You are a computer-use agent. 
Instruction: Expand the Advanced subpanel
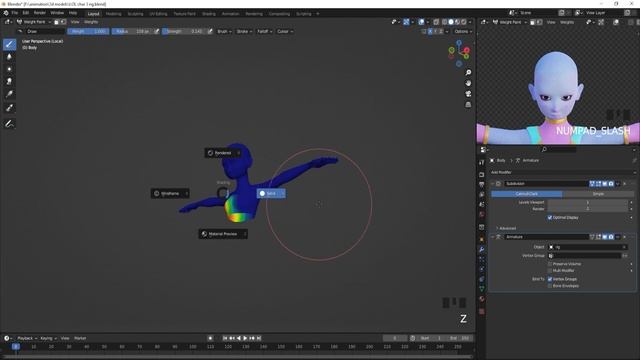tap(507, 228)
